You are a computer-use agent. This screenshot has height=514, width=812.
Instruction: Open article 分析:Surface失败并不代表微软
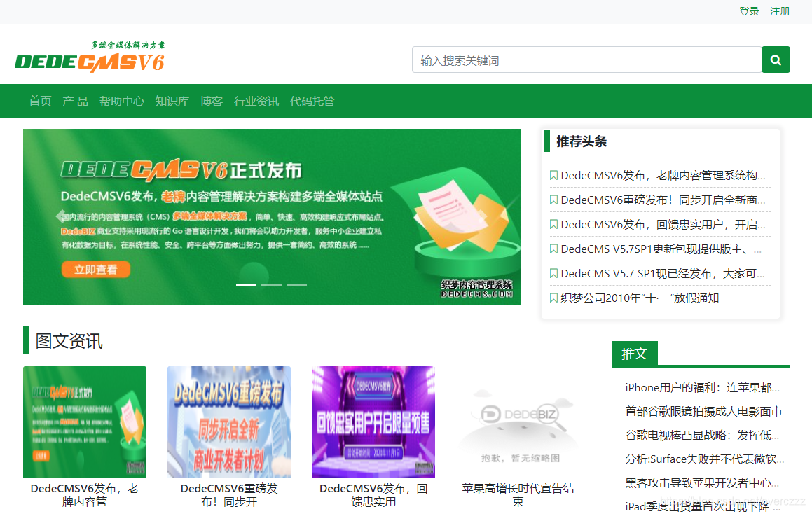point(704,459)
